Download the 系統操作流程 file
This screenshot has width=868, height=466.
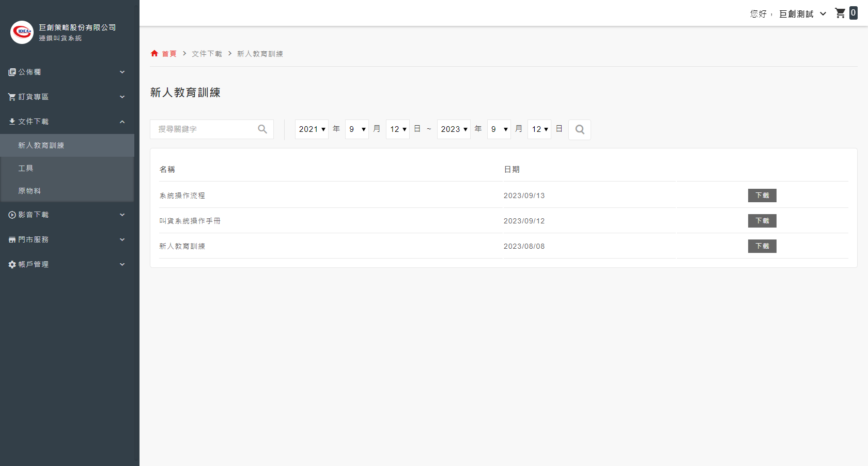pos(762,196)
